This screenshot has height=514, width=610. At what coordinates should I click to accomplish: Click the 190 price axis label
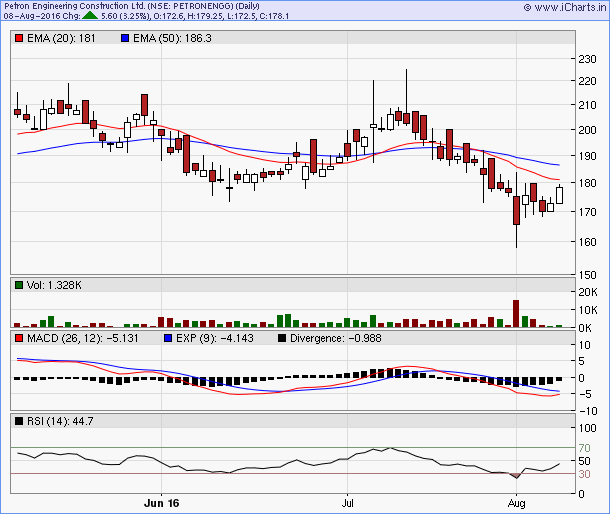click(x=587, y=156)
